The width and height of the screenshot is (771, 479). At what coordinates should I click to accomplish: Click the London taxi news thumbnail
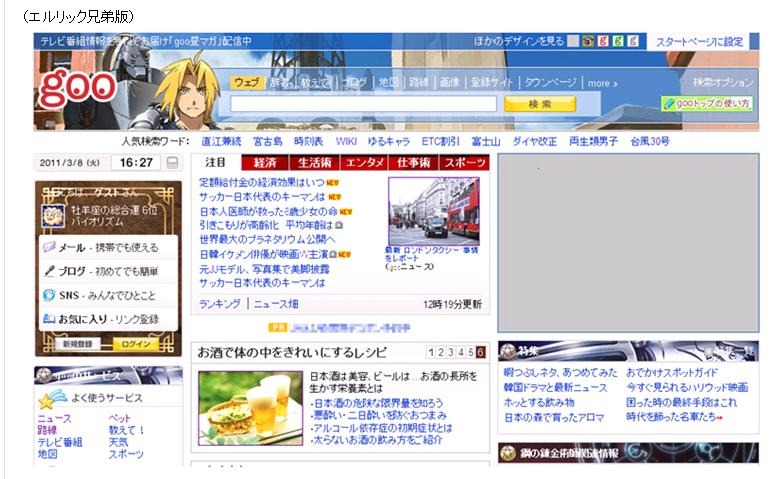(434, 211)
